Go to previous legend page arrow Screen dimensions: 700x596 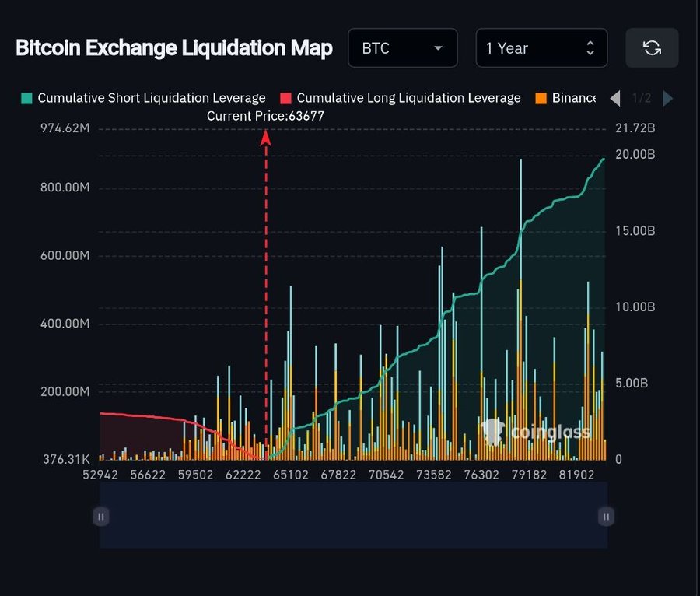(x=615, y=98)
